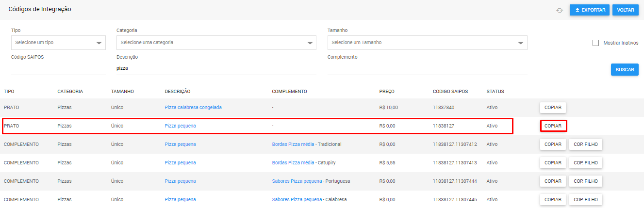Viewport: 644px width, 208px height.
Task: Click Cop. Filho for the Tradicional complement
Action: coord(586,144)
